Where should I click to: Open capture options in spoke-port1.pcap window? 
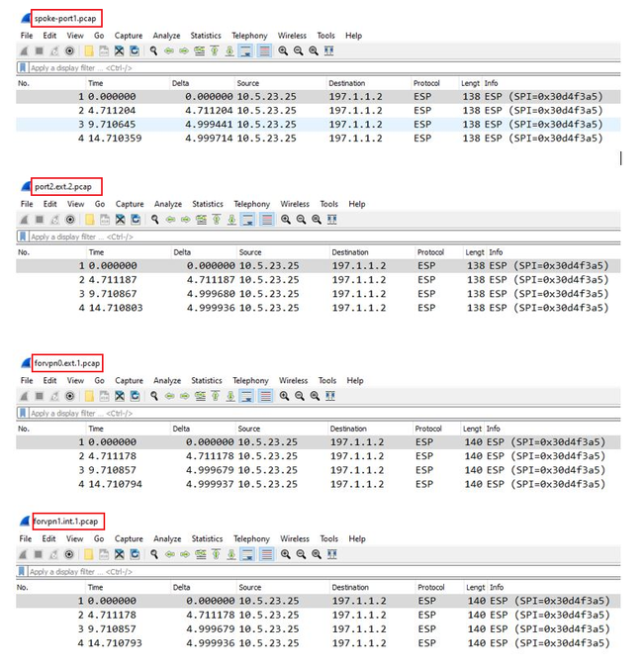[x=69, y=51]
